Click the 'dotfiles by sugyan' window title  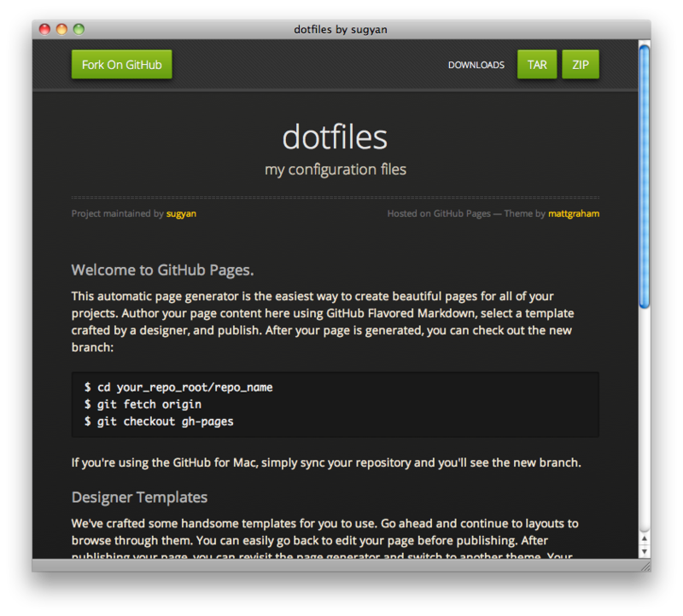341,30
